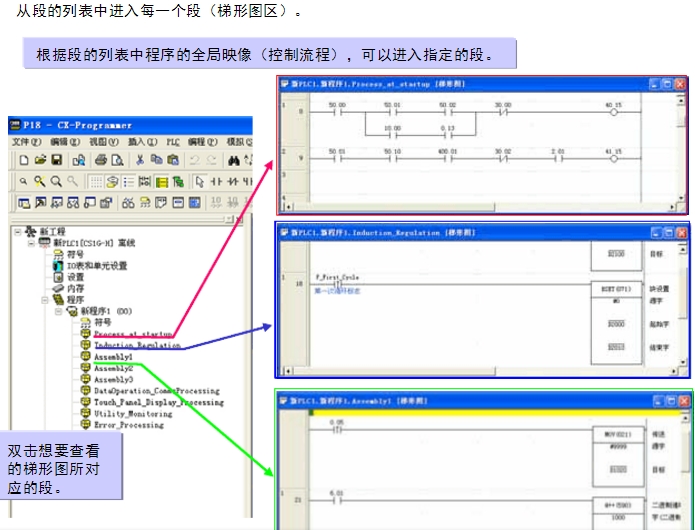Open Find with the binoculars icon
This screenshot has width=695, height=530.
[x=234, y=160]
